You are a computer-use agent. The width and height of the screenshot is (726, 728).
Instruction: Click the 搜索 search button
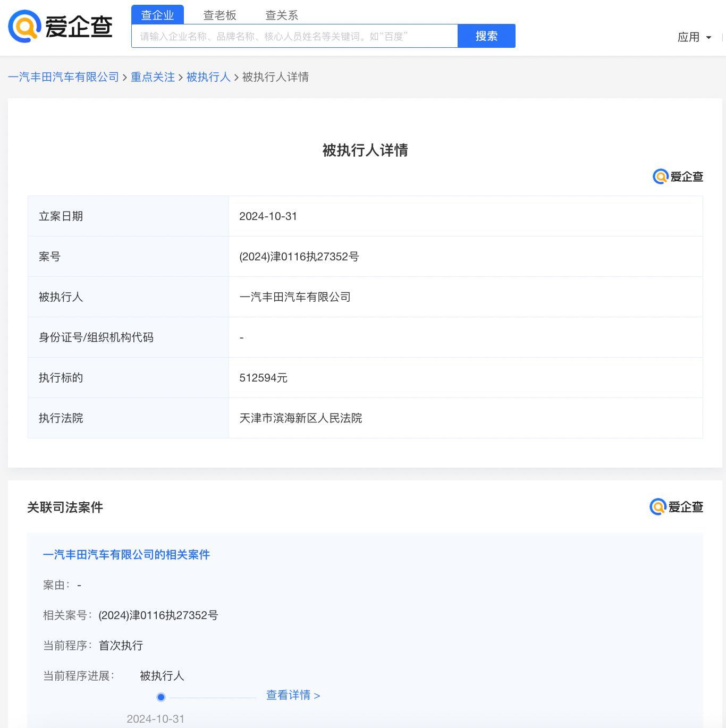click(x=486, y=36)
